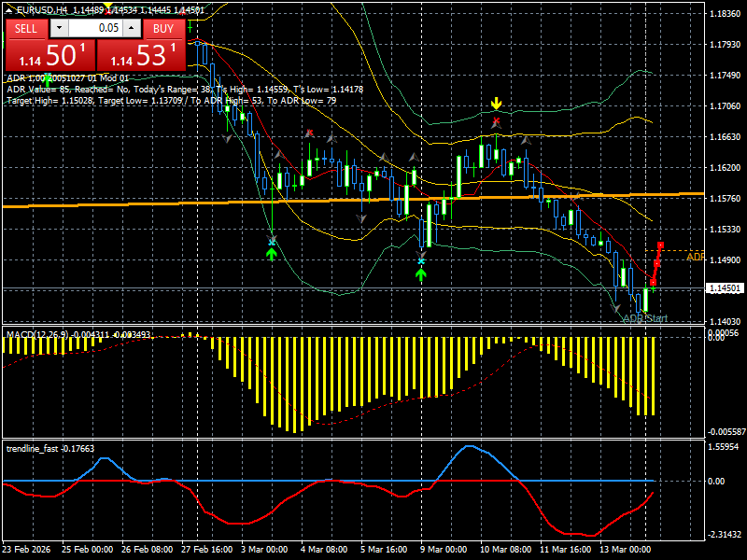This screenshot has height=560, width=747.
Task: Click the green plus marker near the latest candle
Action: point(653,288)
